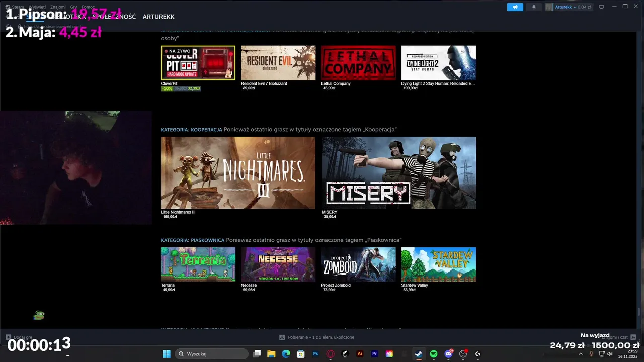Click the volume speaker tray icon
644x362 pixels.
[610, 354]
